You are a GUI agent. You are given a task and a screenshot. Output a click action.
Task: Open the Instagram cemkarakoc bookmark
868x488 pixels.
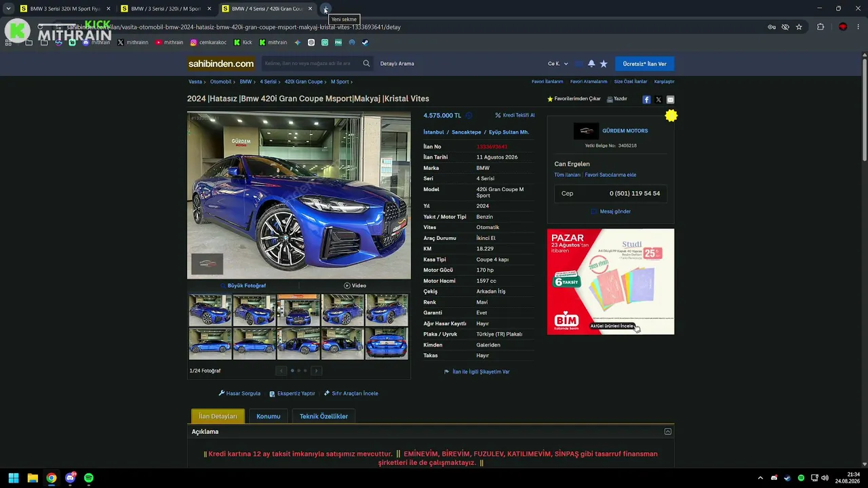[208, 43]
